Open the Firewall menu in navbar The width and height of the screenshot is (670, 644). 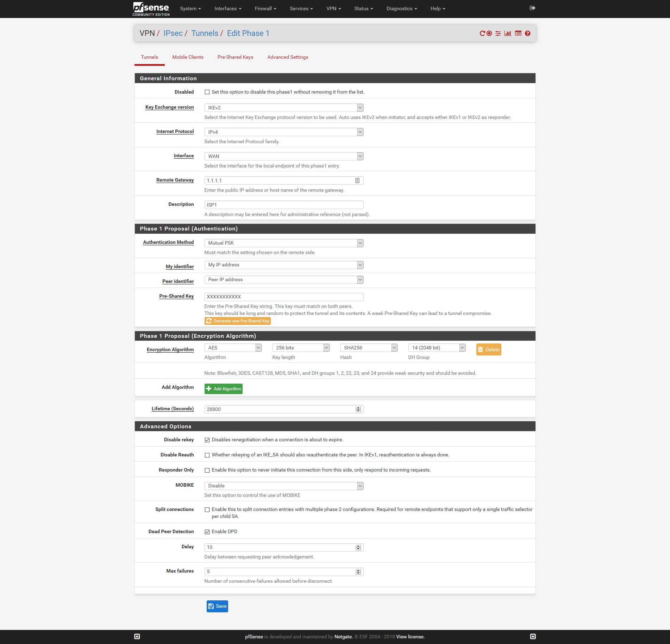(265, 8)
